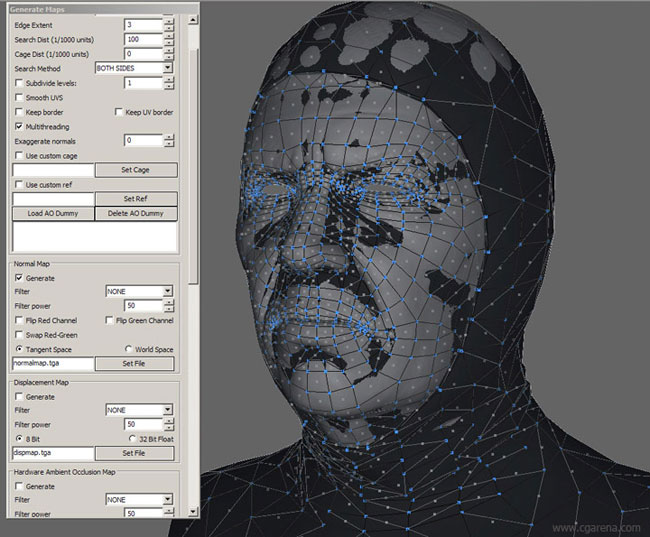The image size is (650, 537).
Task: Click Displacement Filter power field
Action: (x=143, y=424)
